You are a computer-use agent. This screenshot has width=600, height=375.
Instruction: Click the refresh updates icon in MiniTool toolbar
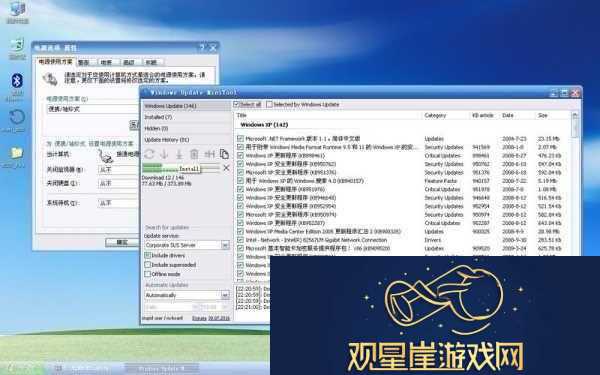[x=149, y=154]
